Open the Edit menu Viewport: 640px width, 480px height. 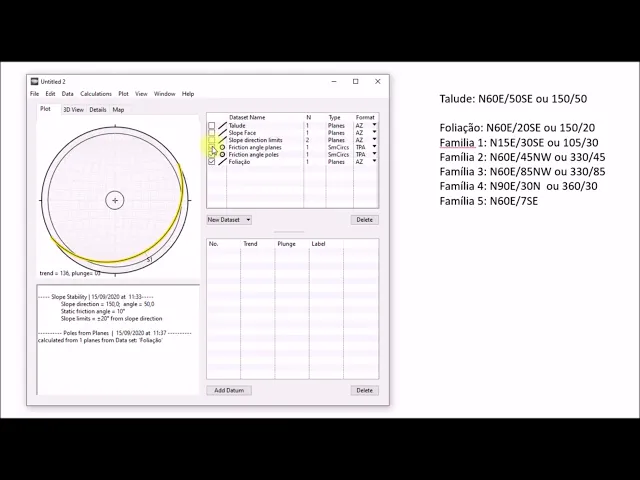pyautogui.click(x=50, y=94)
